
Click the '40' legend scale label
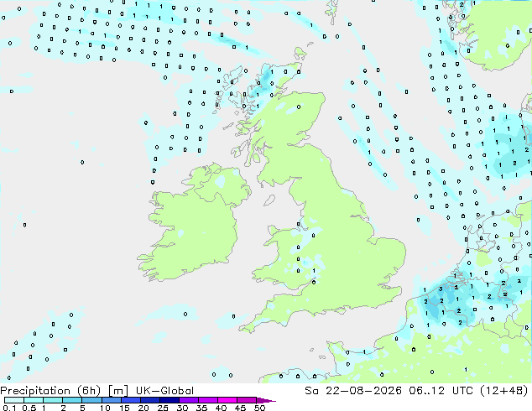point(221,408)
